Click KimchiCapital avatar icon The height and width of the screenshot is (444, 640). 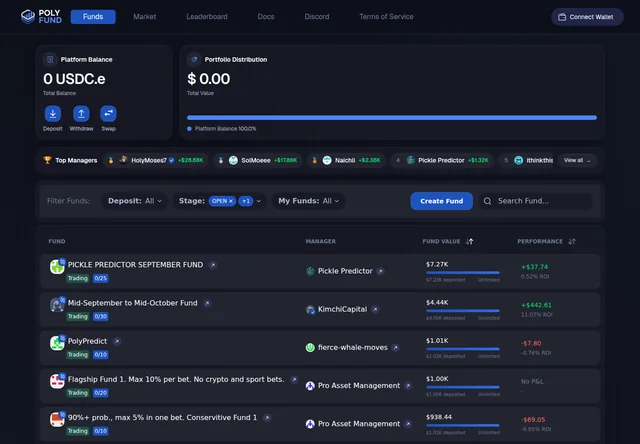pos(310,310)
